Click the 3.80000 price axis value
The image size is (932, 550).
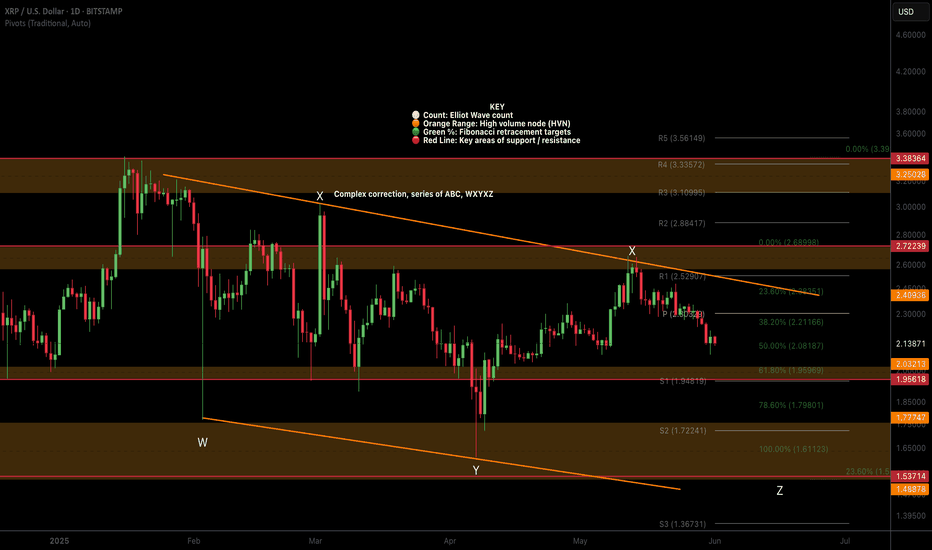pyautogui.click(x=911, y=111)
